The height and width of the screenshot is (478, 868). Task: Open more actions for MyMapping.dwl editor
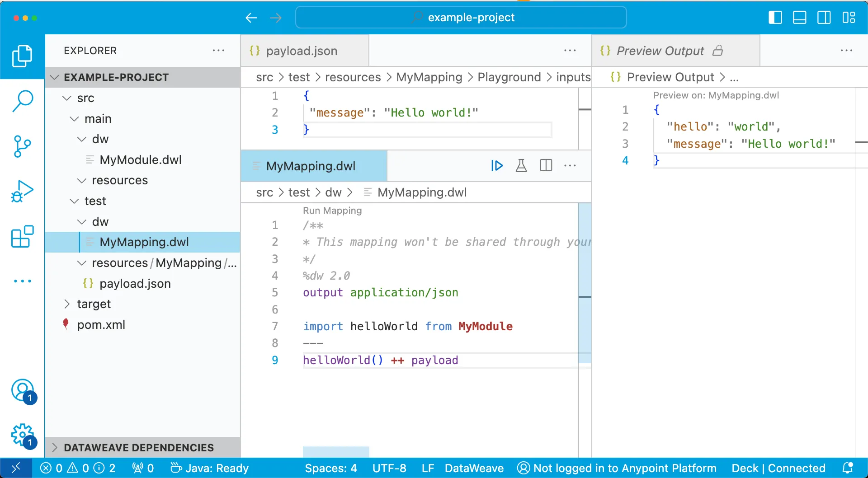tap(570, 166)
